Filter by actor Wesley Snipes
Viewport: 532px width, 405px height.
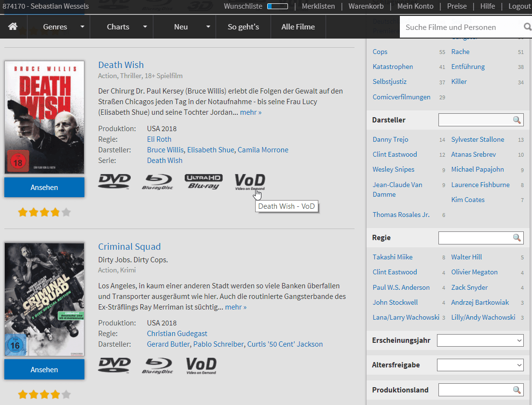tap(393, 169)
